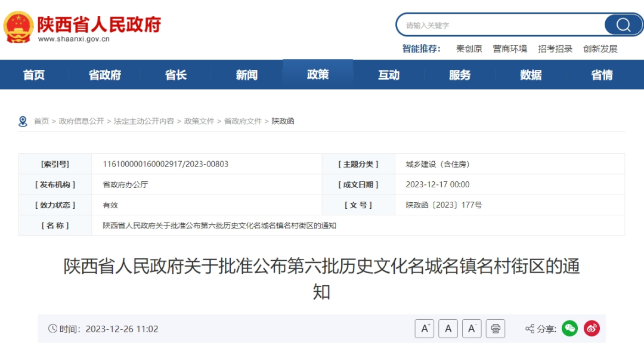Click the [ 成文日期 ] label cell
644x352 pixels.
[x=358, y=184]
